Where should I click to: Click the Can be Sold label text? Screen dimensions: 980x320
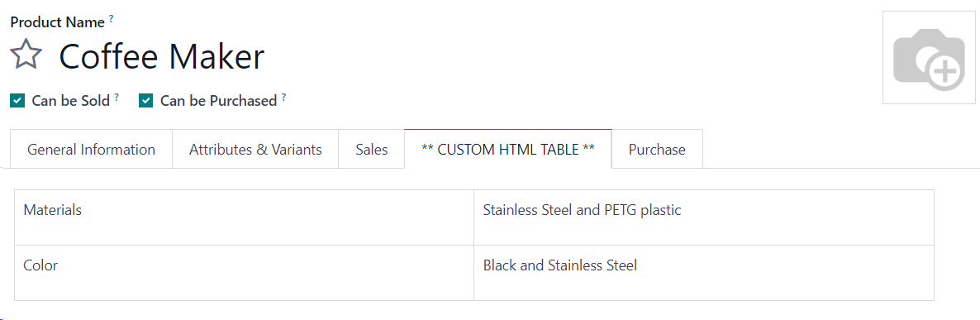70,101
